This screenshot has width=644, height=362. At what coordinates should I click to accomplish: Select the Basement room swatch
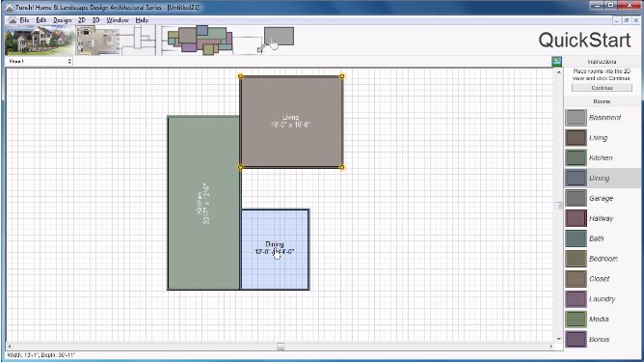(x=576, y=118)
